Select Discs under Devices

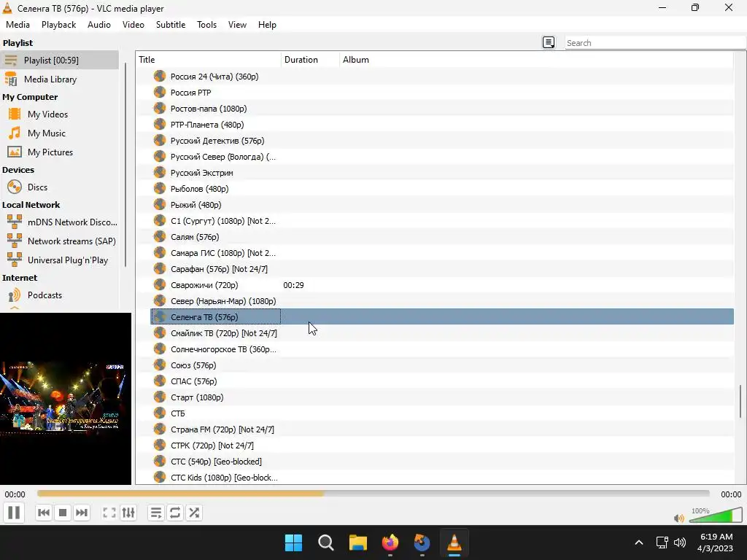point(60,187)
